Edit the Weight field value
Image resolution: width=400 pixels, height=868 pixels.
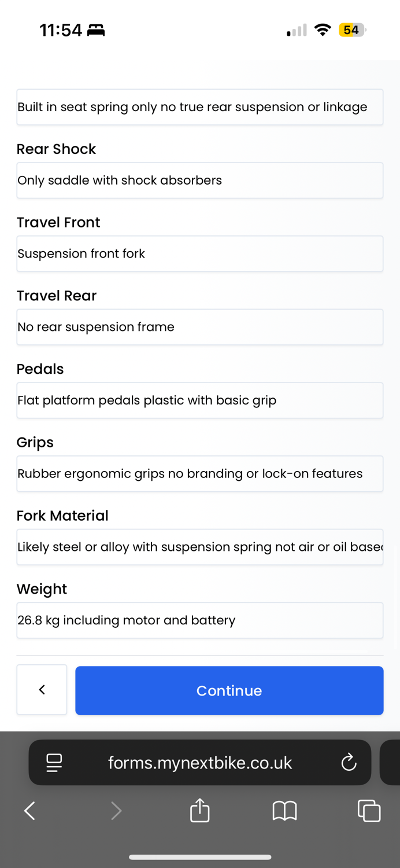[200, 620]
